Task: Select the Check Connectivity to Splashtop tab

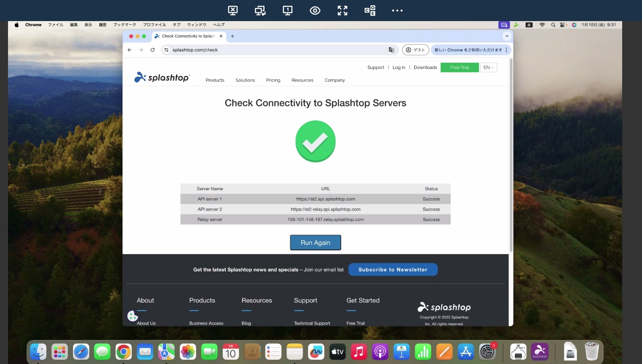Action: pos(188,36)
